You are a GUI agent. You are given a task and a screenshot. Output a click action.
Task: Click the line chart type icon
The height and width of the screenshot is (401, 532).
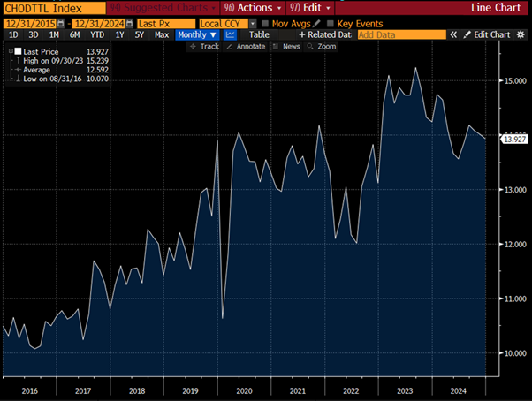click(231, 34)
